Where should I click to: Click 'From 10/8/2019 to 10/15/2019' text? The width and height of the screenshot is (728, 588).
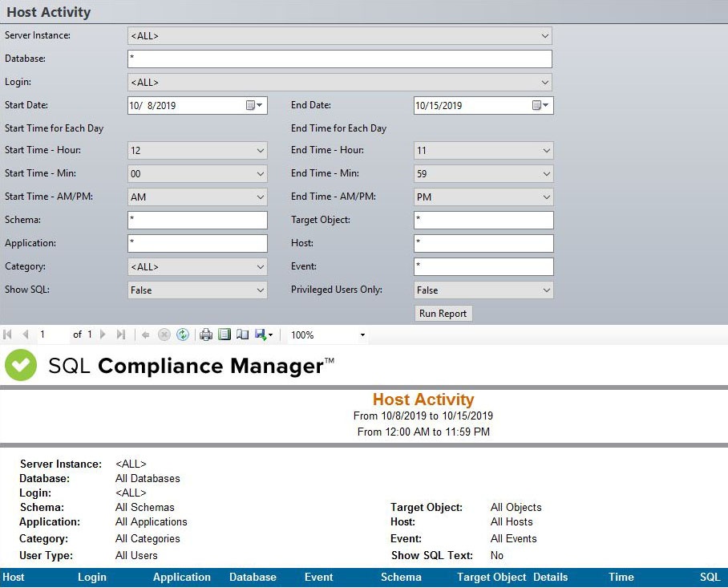point(423,416)
